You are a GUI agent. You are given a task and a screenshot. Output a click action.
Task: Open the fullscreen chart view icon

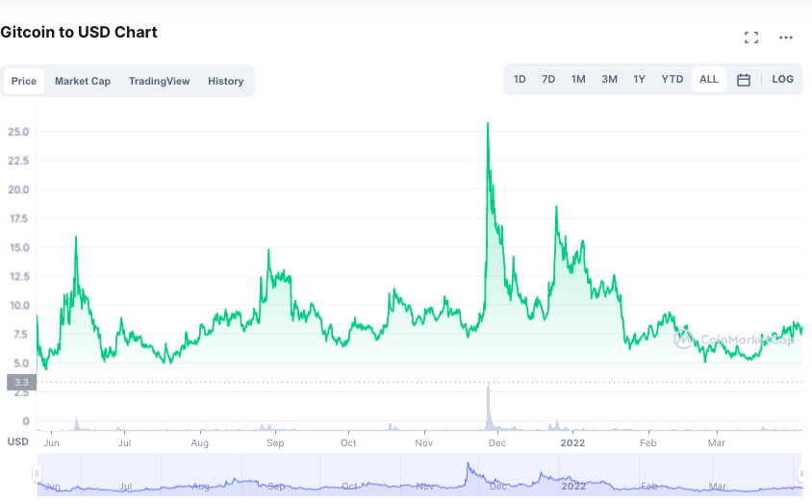[x=750, y=38]
